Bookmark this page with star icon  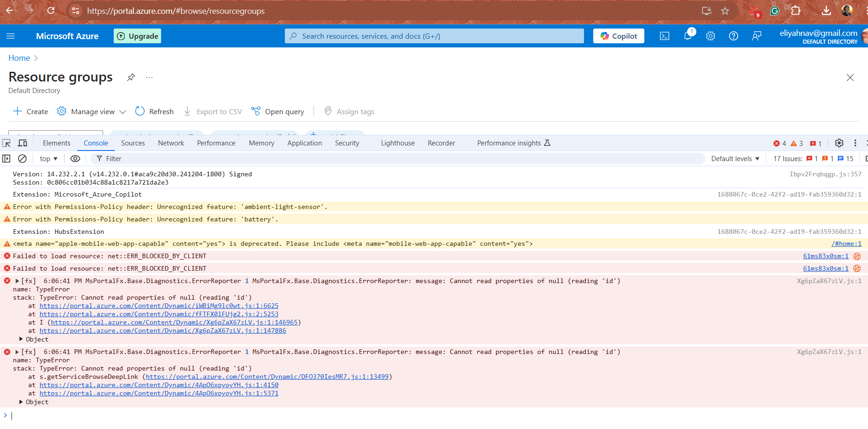pos(725,11)
